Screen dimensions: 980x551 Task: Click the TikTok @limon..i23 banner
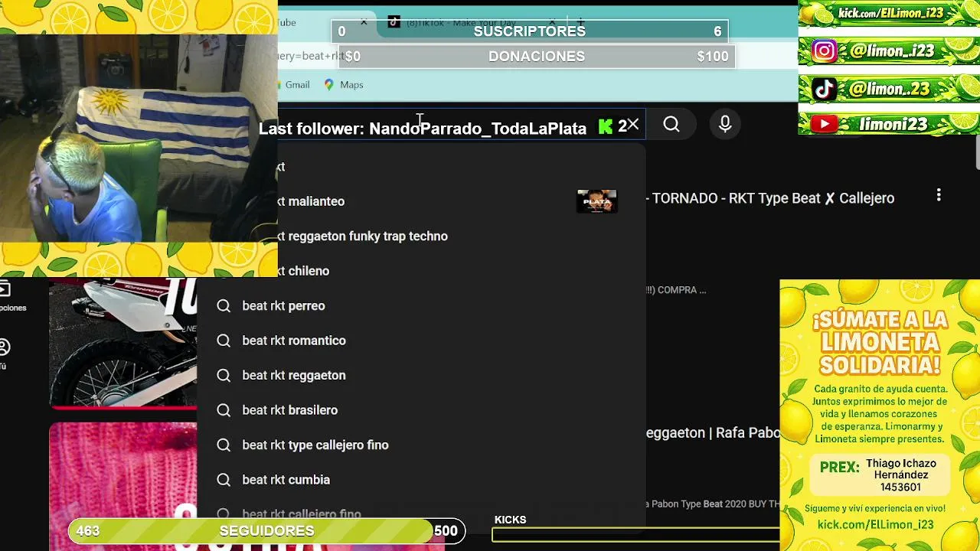click(x=889, y=89)
